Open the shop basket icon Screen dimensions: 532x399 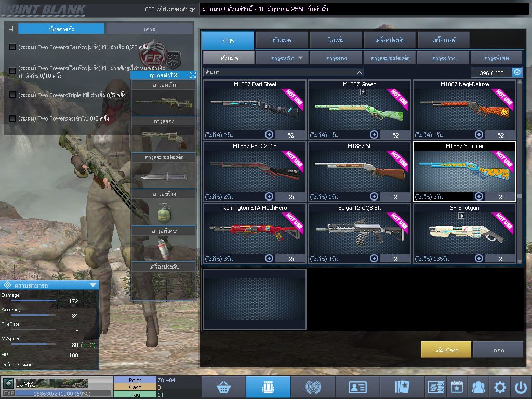click(223, 387)
